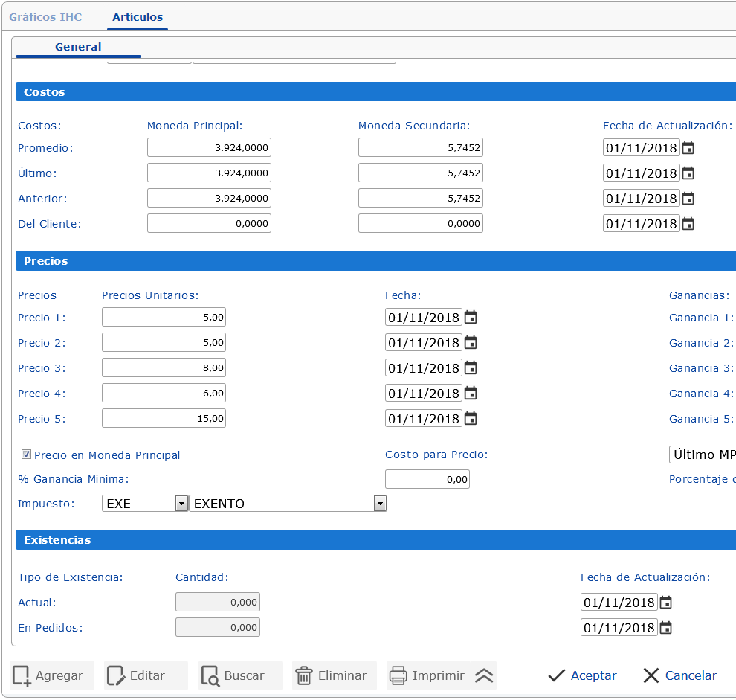The height and width of the screenshot is (700, 736).
Task: Toggle Precio en Moneda Principal checkbox
Action: 26,455
